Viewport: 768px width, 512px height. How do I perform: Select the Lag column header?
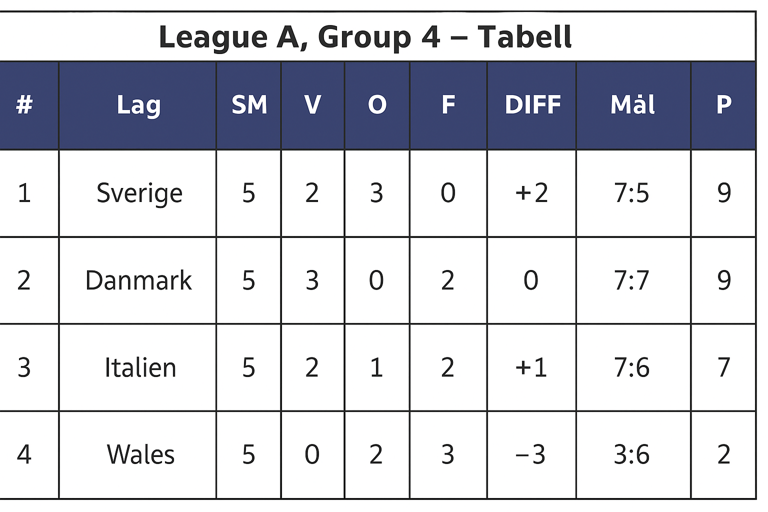pyautogui.click(x=138, y=105)
